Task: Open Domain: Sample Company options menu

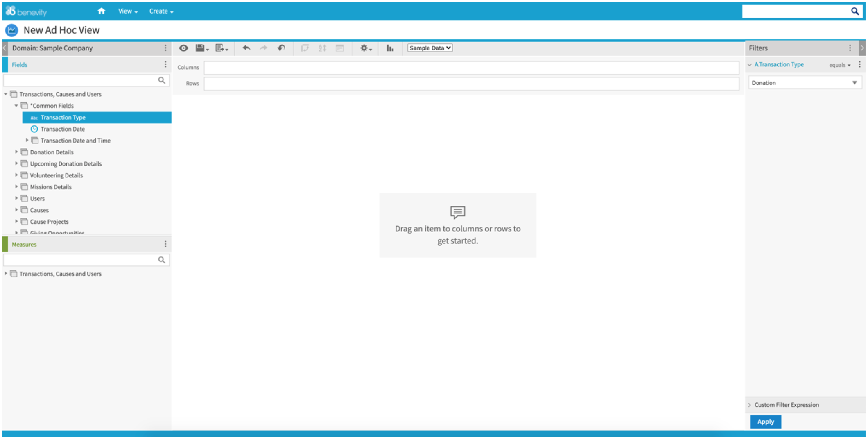Action: pyautogui.click(x=165, y=48)
